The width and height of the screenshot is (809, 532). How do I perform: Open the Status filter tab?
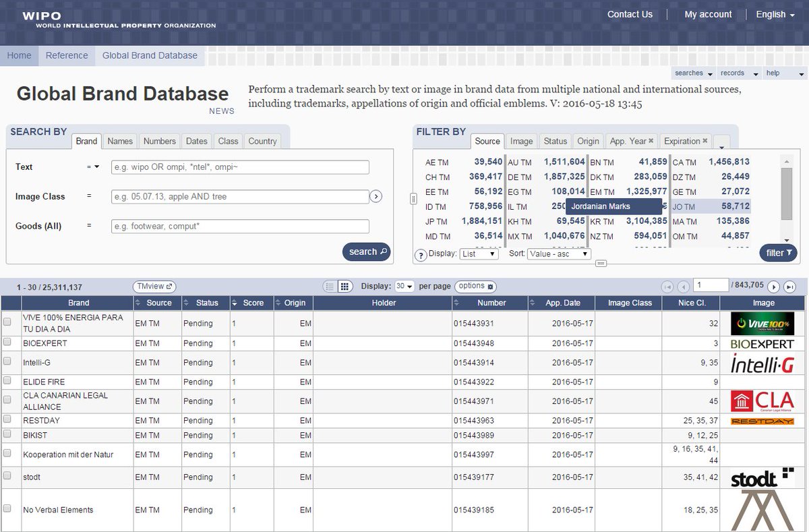(556, 141)
